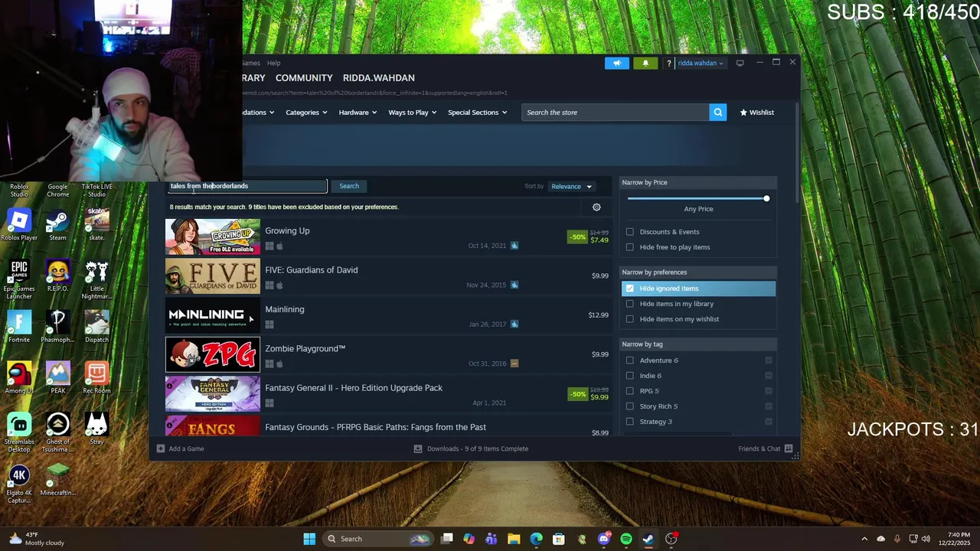The image size is (980, 551).
Task: Open Roblox Player desktop icon
Action: pos(19,225)
